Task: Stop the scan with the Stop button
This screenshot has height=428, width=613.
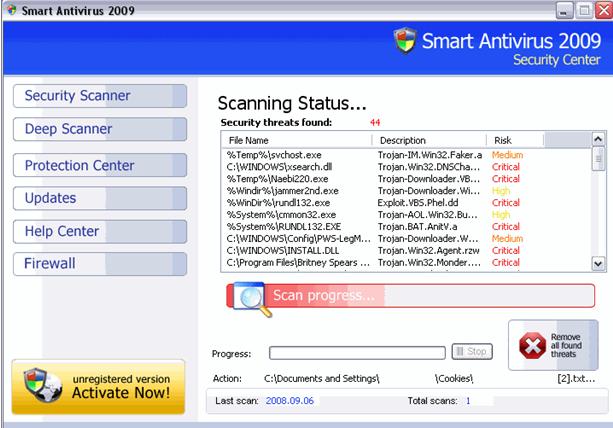Action: point(472,351)
